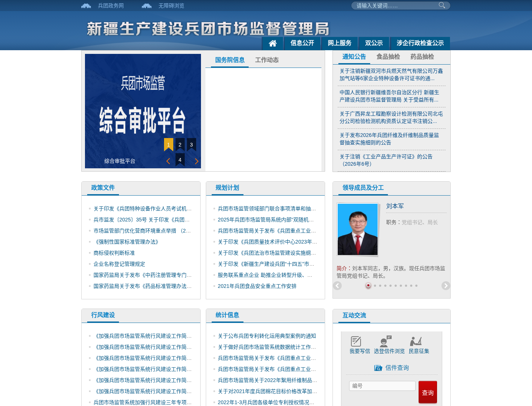Screen dimensions: 532x406
Task: Select the 通知公告 tab
Action: (354, 57)
